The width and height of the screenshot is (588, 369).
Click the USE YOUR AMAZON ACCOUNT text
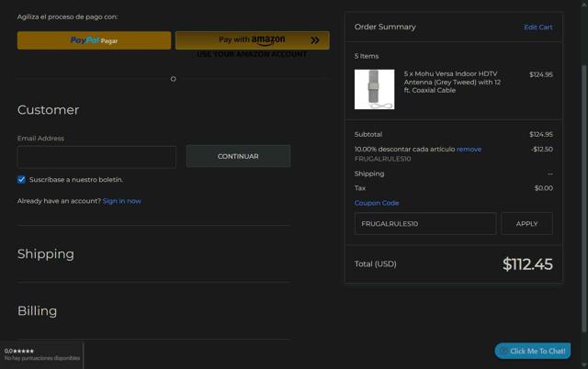pos(252,54)
